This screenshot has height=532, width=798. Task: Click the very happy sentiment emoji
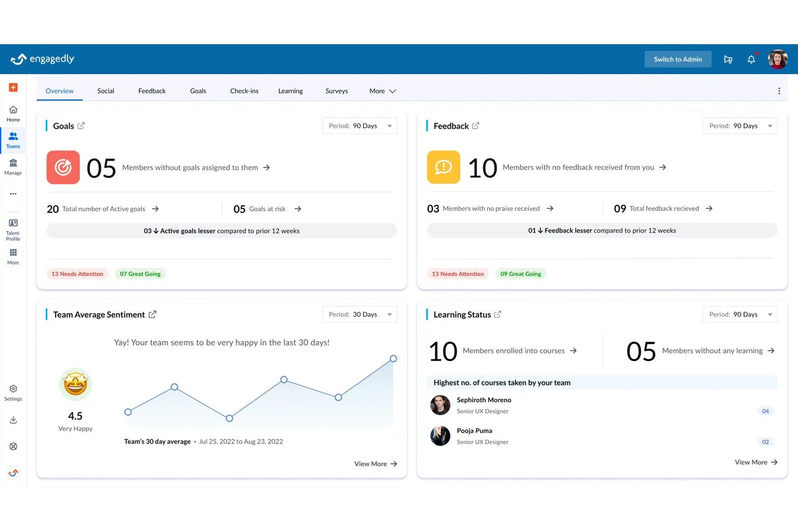coord(75,384)
